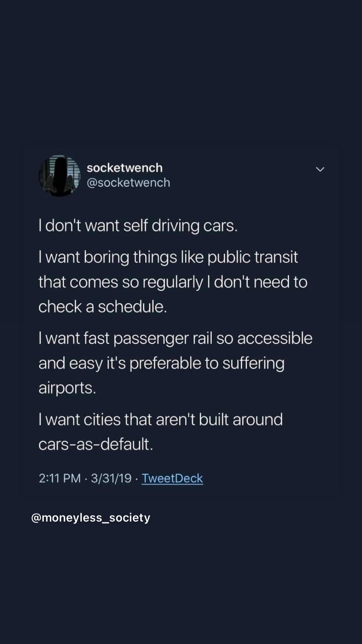The width and height of the screenshot is (362, 644).
Task: Click the line "and easy it's preferable to suffering"
Action: (x=161, y=363)
